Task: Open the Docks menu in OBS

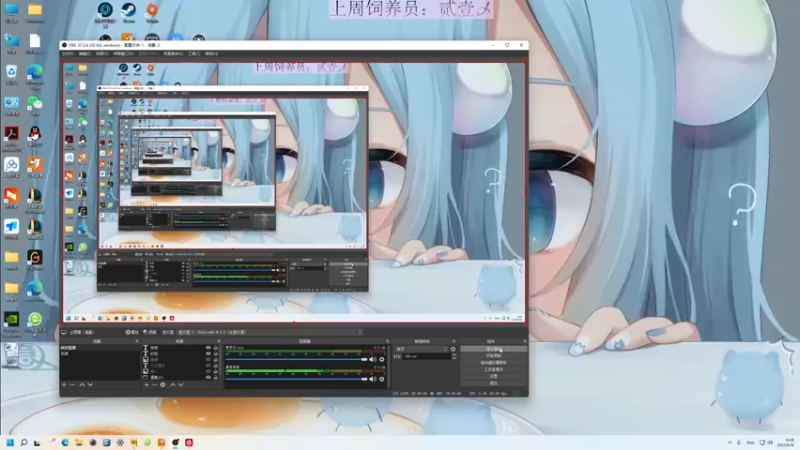Action: click(123, 53)
